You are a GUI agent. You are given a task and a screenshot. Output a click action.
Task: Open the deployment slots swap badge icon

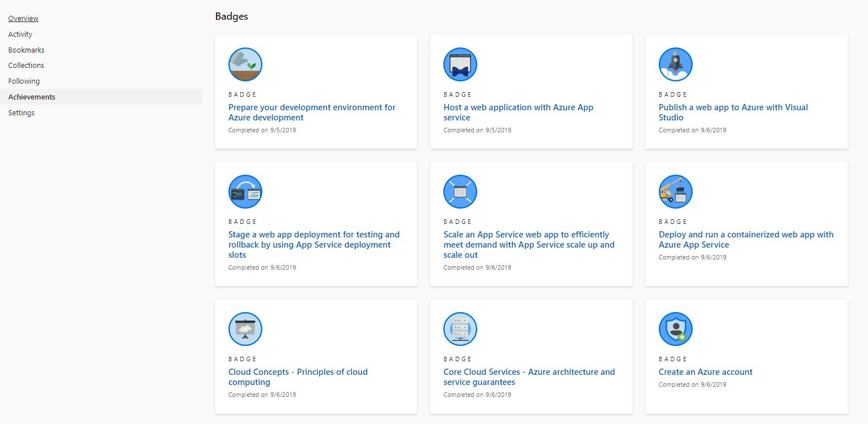(x=245, y=192)
